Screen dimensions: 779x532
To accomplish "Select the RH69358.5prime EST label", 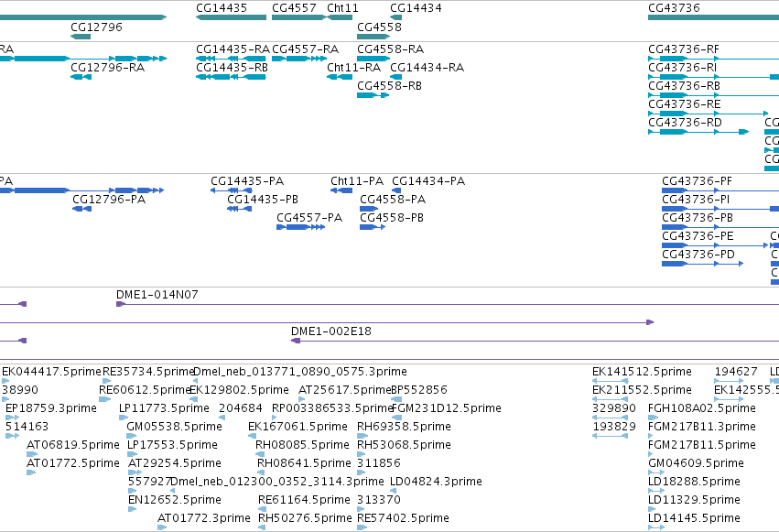I will point(404,428).
